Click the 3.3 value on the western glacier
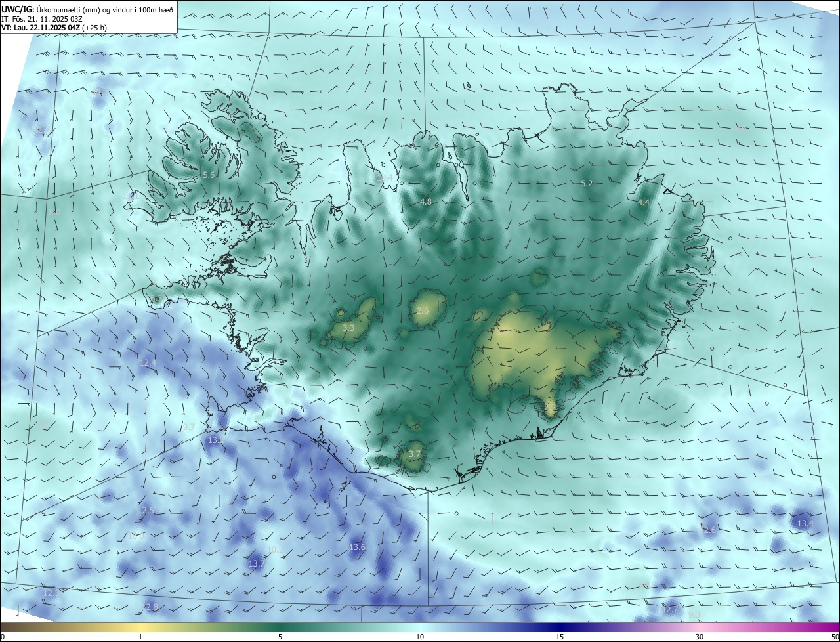The width and height of the screenshot is (840, 642). click(x=348, y=328)
